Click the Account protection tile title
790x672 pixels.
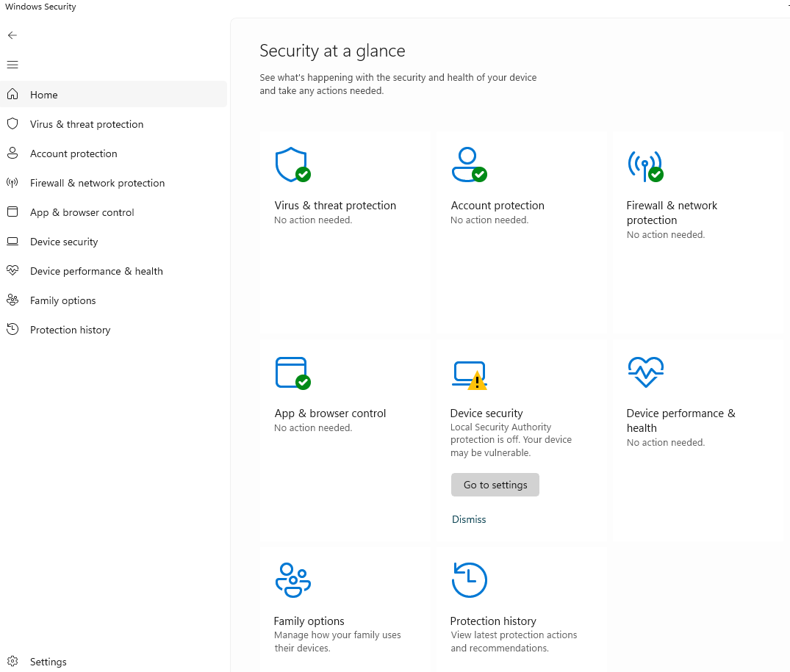tap(498, 206)
